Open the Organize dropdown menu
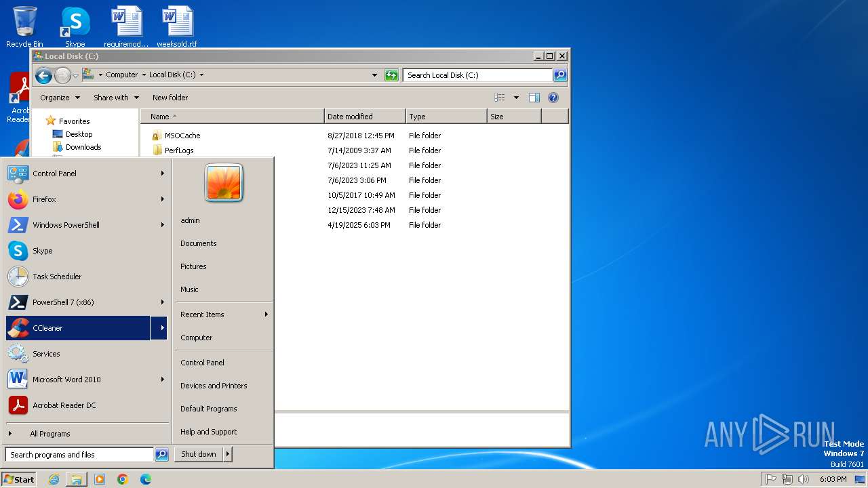Viewport: 868px width, 488px height. coord(60,98)
